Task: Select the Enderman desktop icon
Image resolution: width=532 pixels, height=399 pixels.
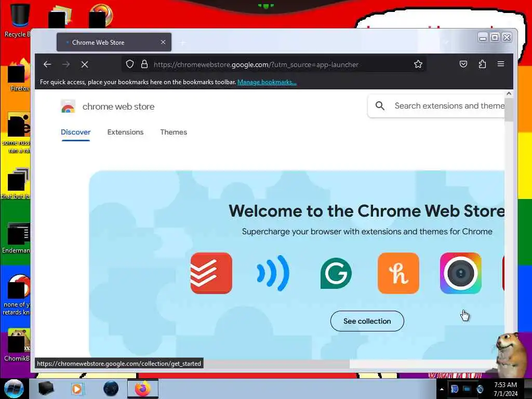Action: click(16, 238)
